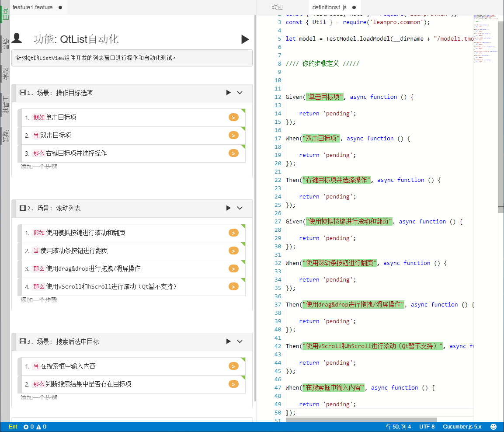The width and height of the screenshot is (504, 432).
Task: Click the feature title 功能: QtList自动化
Action: click(76, 39)
